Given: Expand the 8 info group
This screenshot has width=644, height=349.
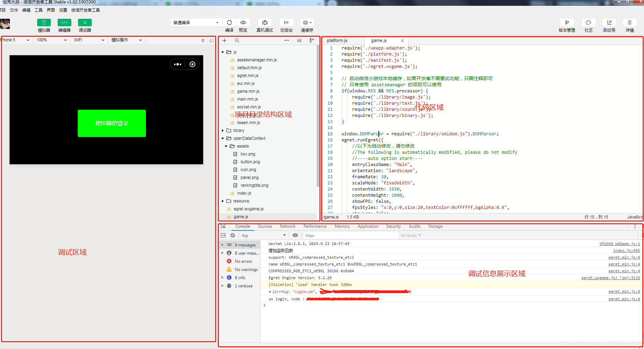Looking at the screenshot, I should pos(223,278).
